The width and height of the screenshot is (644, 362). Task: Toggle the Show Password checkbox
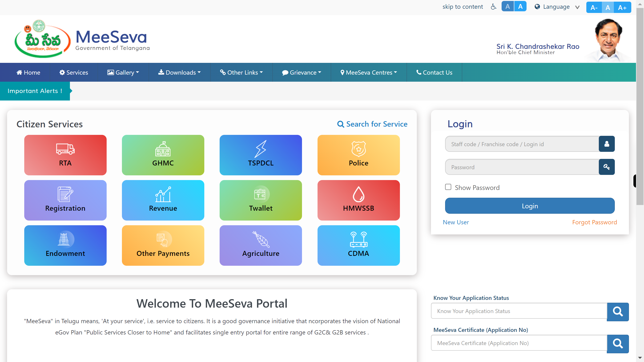(x=448, y=187)
